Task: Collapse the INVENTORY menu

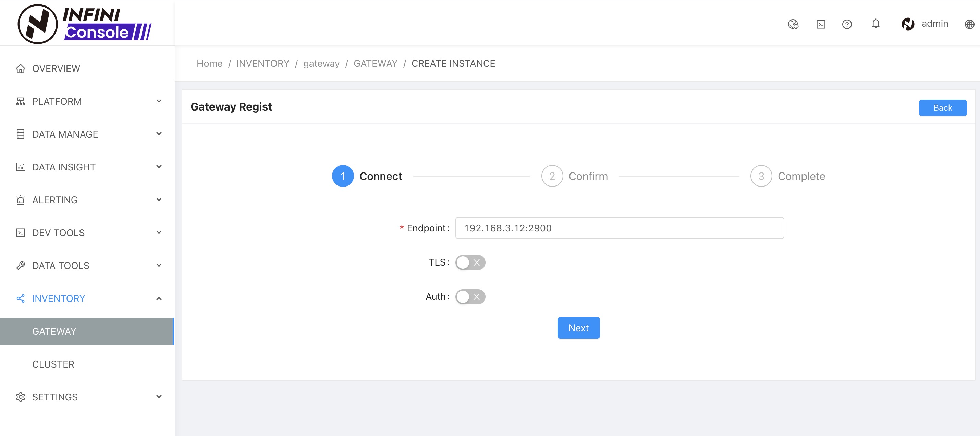Action: [159, 299]
